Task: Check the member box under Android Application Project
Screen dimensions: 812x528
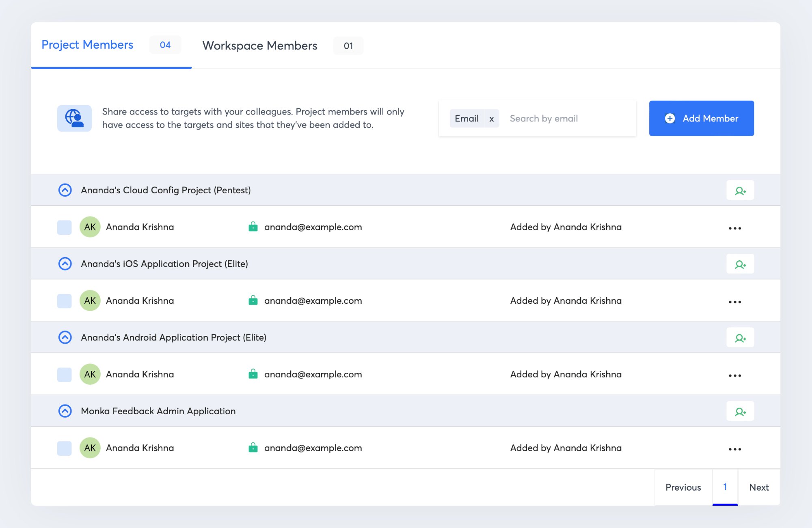Action: [65, 374]
